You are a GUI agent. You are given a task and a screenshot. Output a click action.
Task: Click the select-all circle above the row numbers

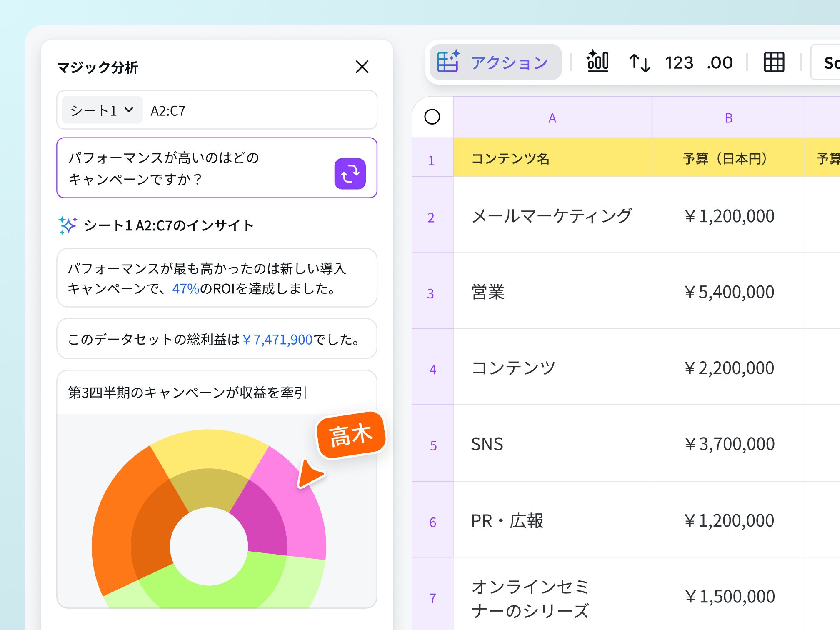(x=432, y=117)
